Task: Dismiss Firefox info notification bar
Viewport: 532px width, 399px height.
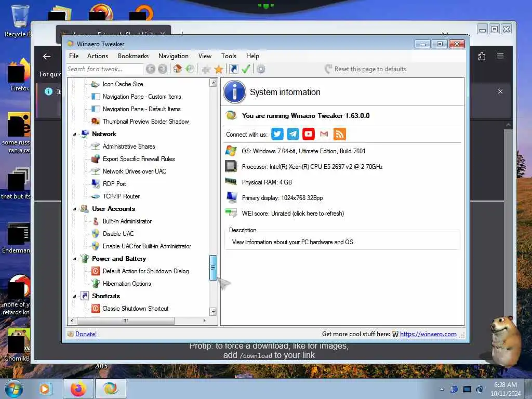Action: [x=500, y=91]
